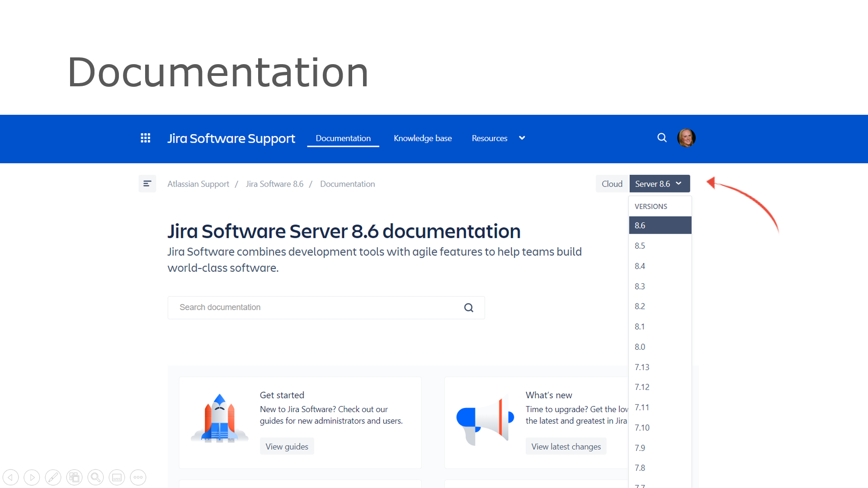
Task: Select version 7.12 in list
Action: coord(660,387)
